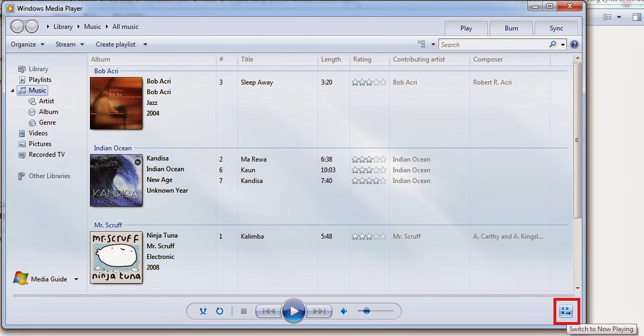Open the search options dropdown arrow
Screen dimensions: 644x336
point(563,44)
